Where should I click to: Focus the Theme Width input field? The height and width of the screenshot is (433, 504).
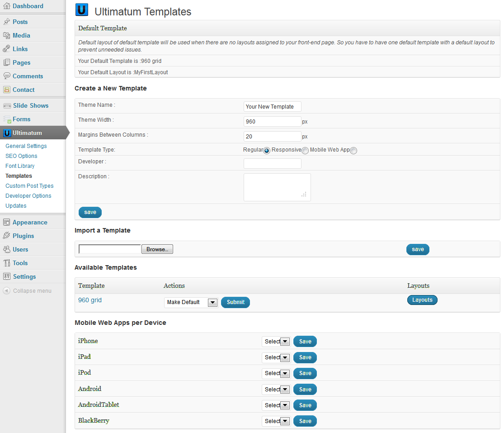[x=272, y=121]
